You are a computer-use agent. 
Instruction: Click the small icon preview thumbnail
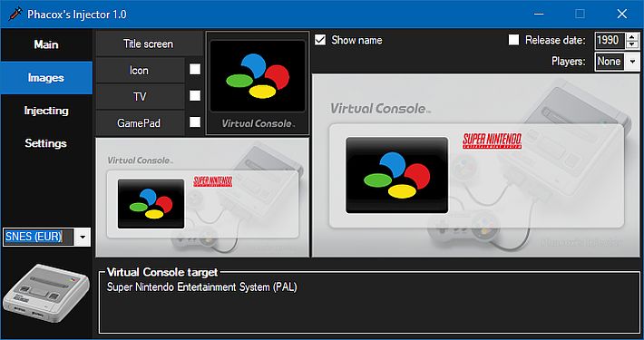point(258,83)
